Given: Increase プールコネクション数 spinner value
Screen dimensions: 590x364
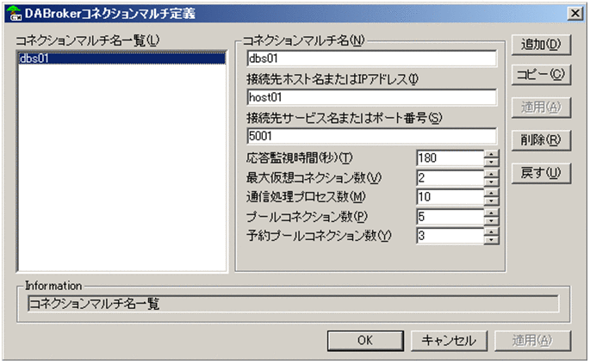Looking at the screenshot, I should click(491, 212).
